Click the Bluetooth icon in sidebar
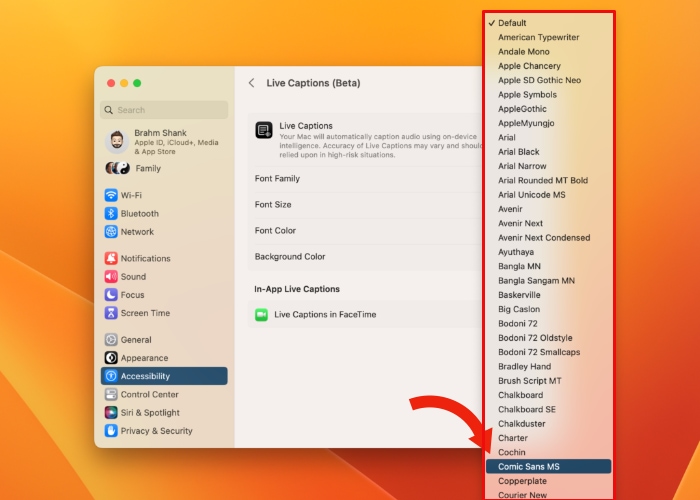The image size is (700, 500). (x=111, y=213)
